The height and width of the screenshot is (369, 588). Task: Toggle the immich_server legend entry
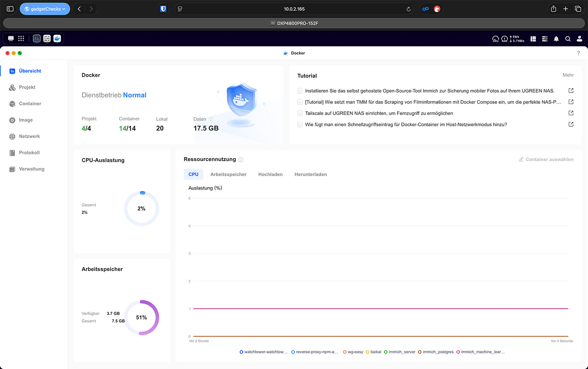(x=399, y=352)
